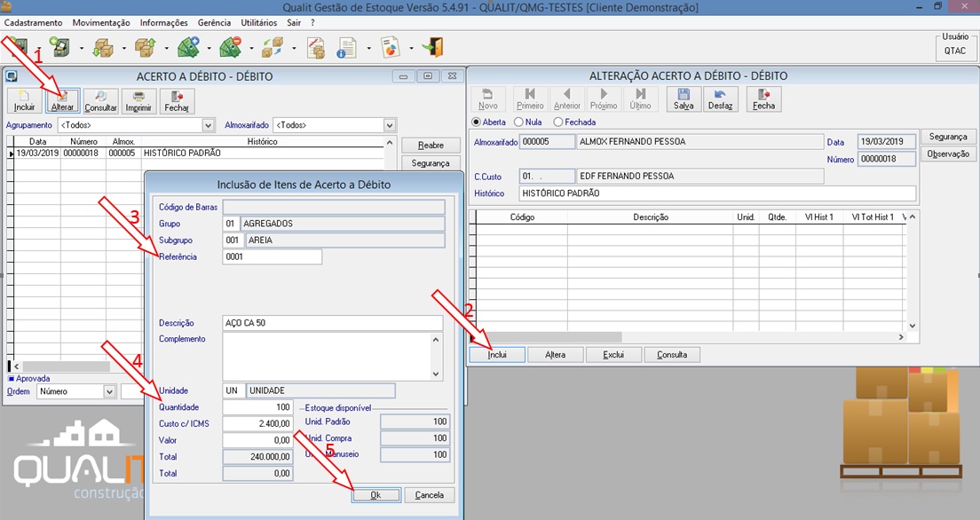This screenshot has height=520, width=980.
Task: Click Alterar in Acerto a Débito toolbar
Action: tap(62, 100)
